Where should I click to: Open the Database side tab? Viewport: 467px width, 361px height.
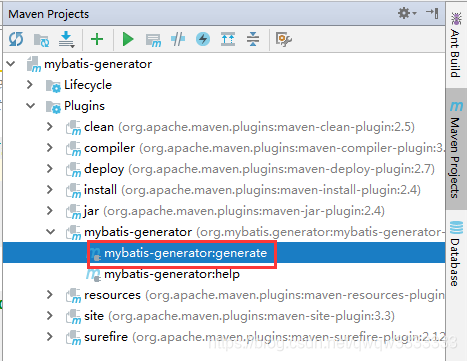tap(456, 253)
